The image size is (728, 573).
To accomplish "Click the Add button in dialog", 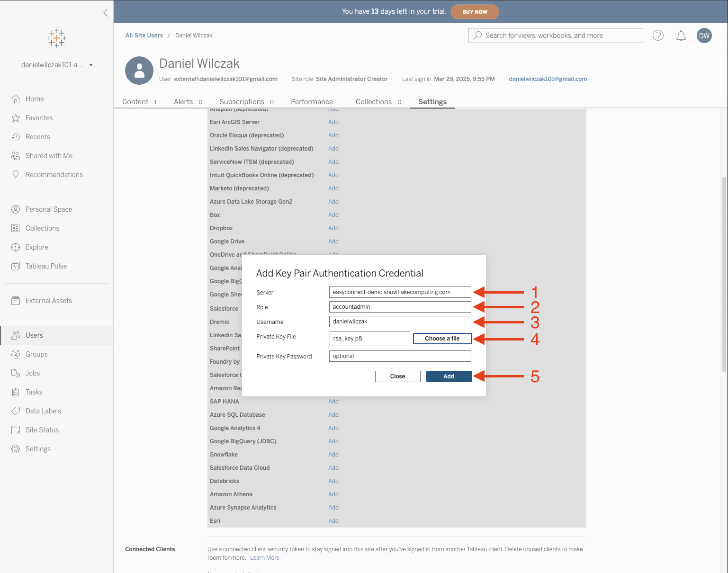I will point(449,376).
